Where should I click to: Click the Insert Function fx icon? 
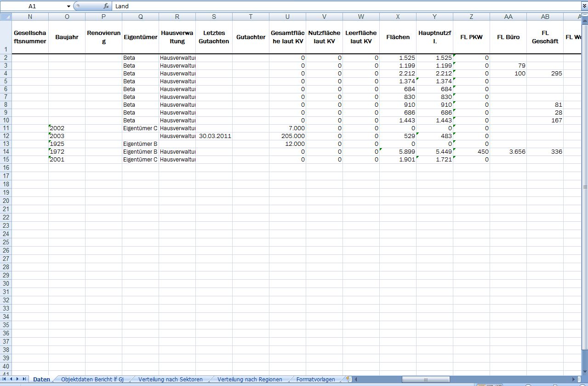tap(106, 6)
